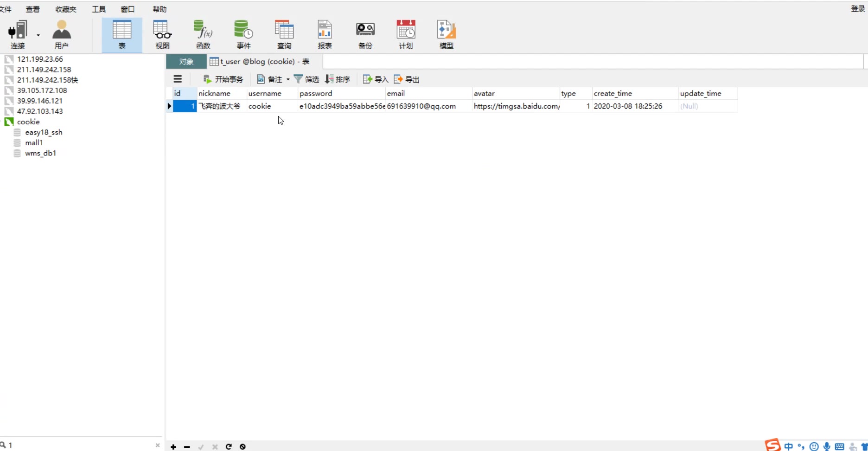Click the username column header
Viewport: 868px width, 451px height.
[x=272, y=93]
